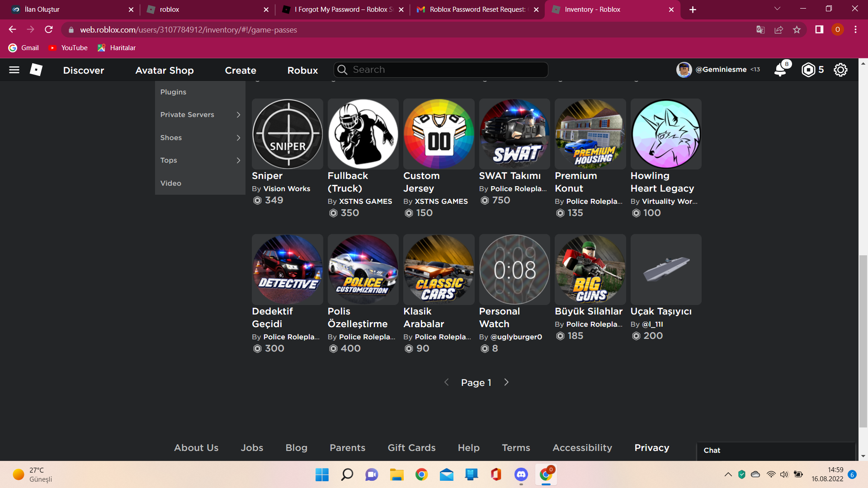Click the Robux balance icon
The width and height of the screenshot is (868, 488).
pos(808,70)
